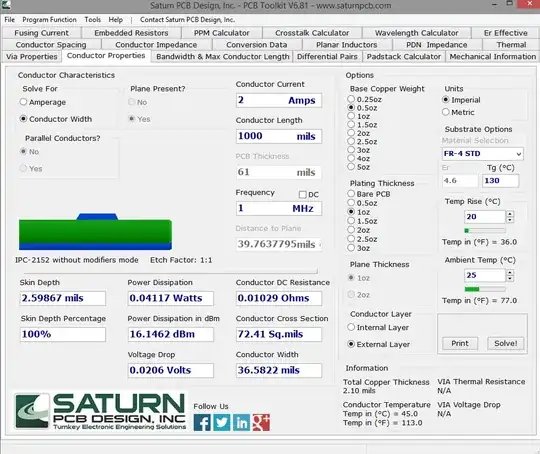Decrease the Ambient Temp spinner value
The image size is (540, 454).
click(x=510, y=279)
